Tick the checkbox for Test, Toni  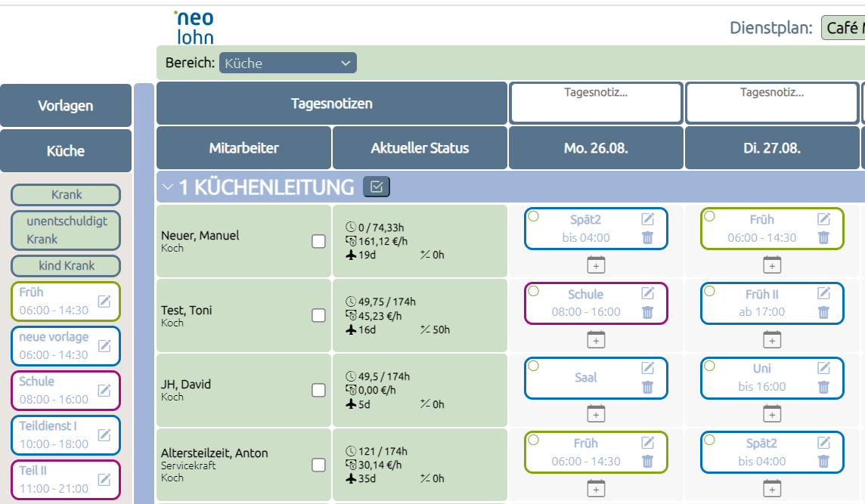click(x=318, y=315)
